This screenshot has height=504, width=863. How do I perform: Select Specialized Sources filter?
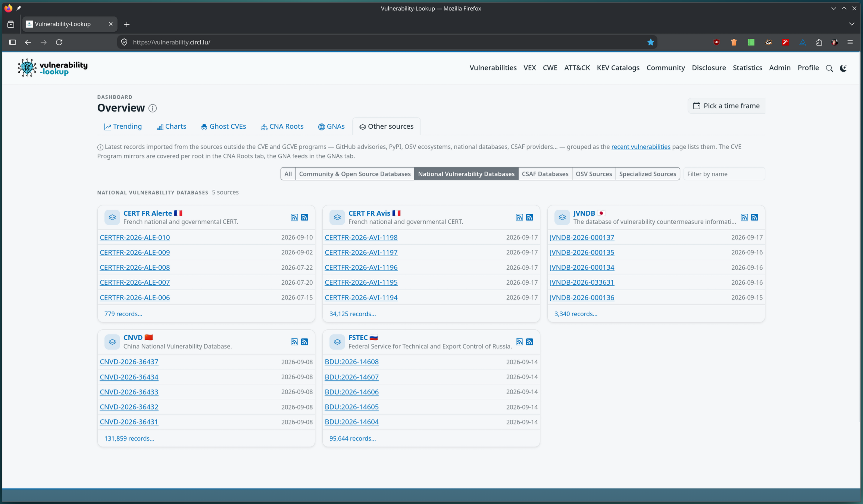click(647, 174)
